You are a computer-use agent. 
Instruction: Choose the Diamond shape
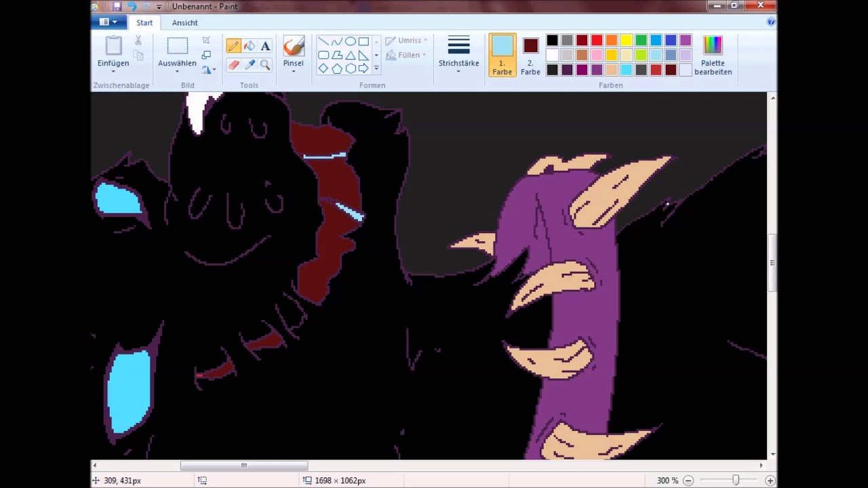[323, 68]
